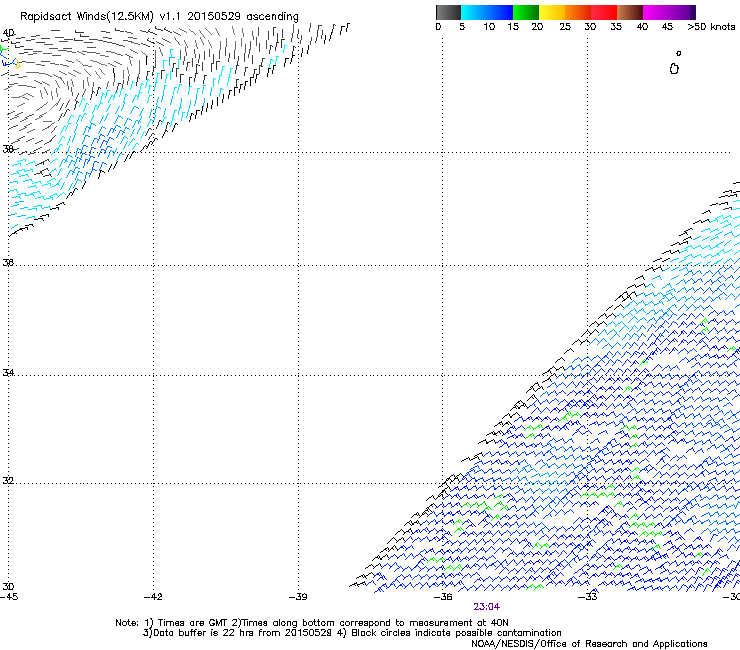
Task: Click the 23:04 pass time label
Action: (x=486, y=607)
